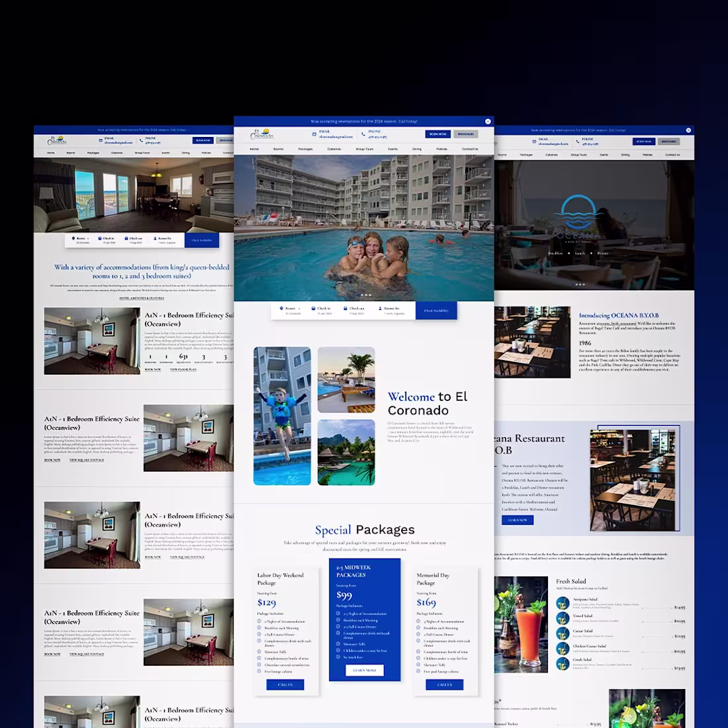The image size is (728, 728).
Task: Open the Dining menu item
Action: [x=416, y=149]
